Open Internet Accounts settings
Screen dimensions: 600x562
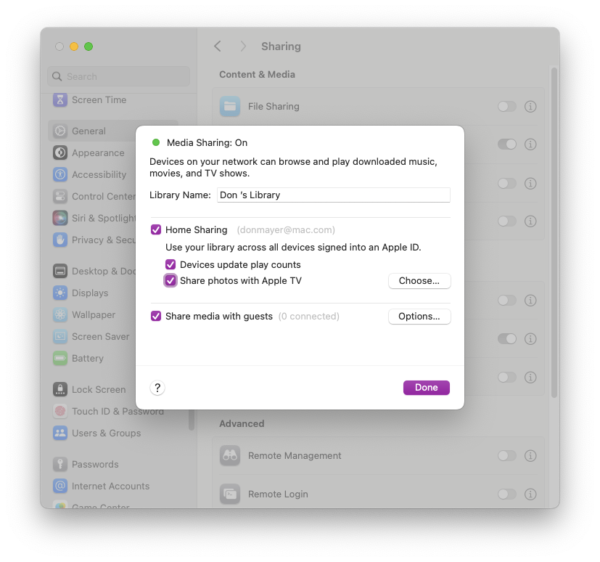tap(101, 486)
